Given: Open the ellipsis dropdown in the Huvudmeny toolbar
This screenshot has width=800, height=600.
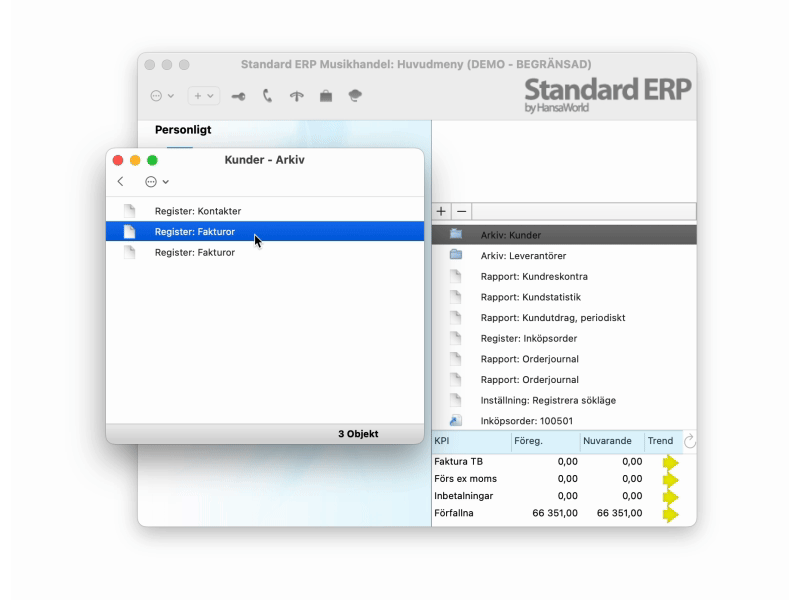Looking at the screenshot, I should tap(162, 96).
